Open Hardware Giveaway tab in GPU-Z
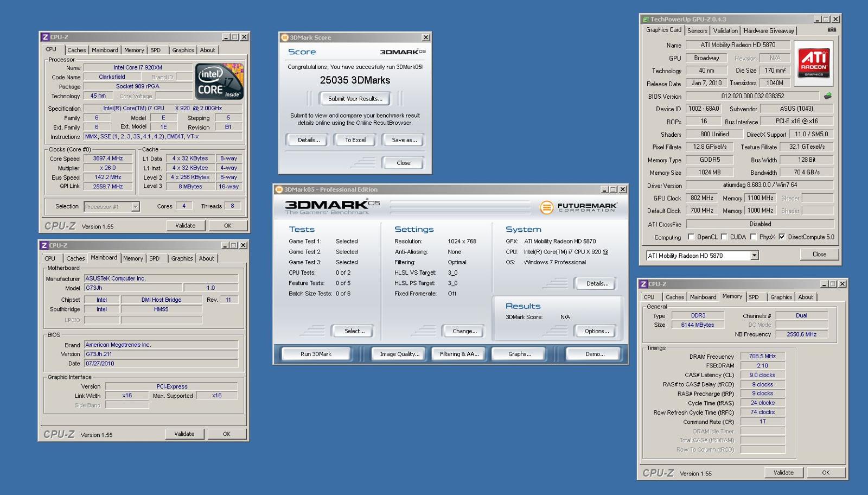The height and width of the screenshot is (495, 868). coord(769,31)
